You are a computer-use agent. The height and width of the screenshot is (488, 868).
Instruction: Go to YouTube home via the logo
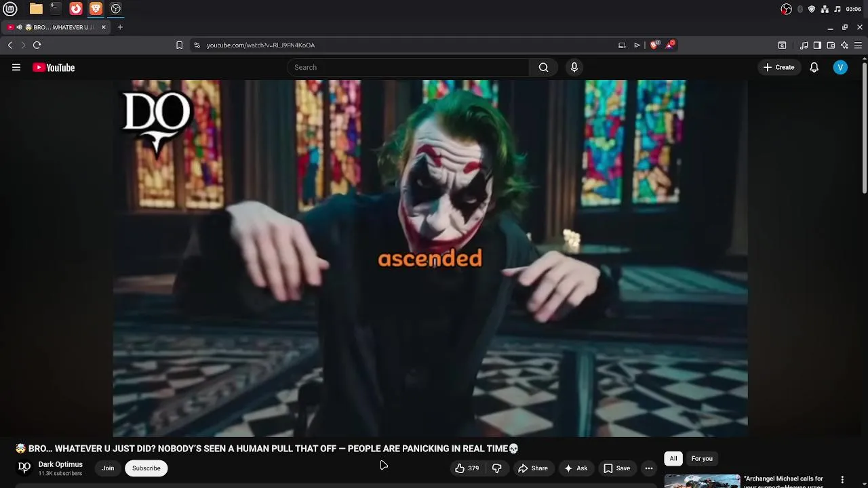(54, 67)
